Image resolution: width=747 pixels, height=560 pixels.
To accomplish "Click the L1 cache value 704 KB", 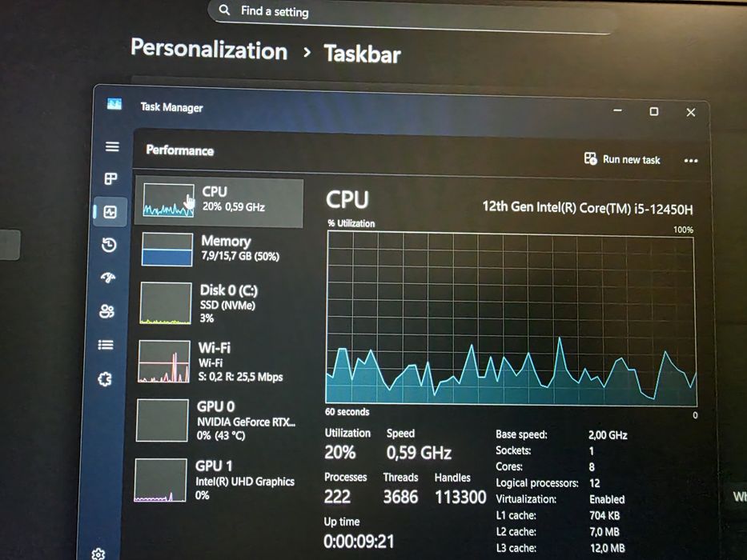I will point(604,516).
